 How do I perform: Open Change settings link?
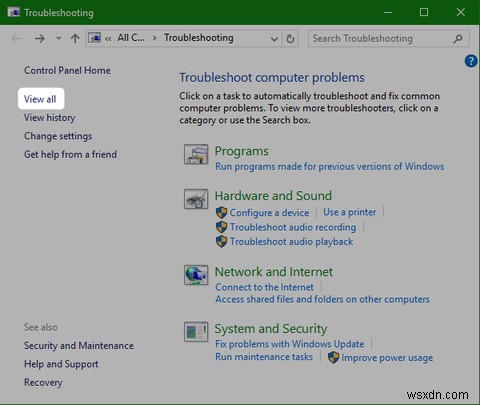58,136
